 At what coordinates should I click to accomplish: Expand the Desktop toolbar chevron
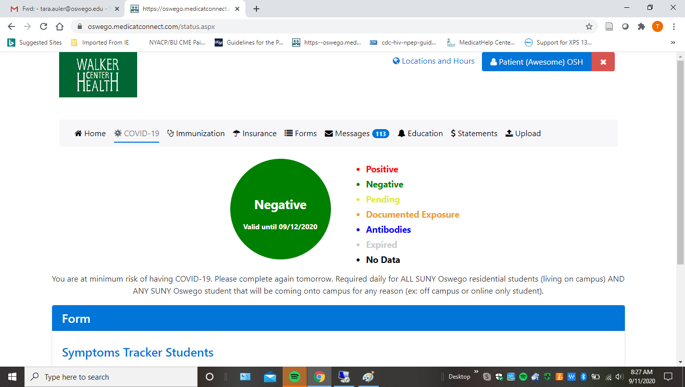point(476,372)
